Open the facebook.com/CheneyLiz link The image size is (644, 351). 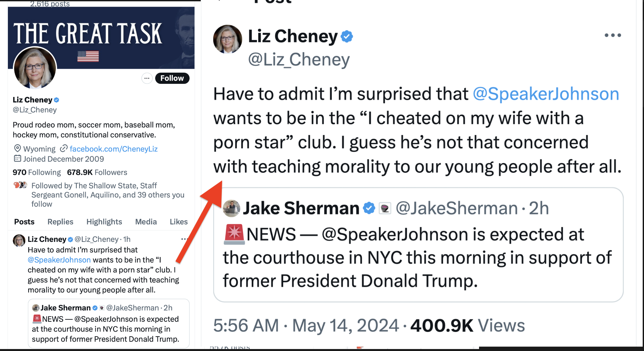pos(113,149)
